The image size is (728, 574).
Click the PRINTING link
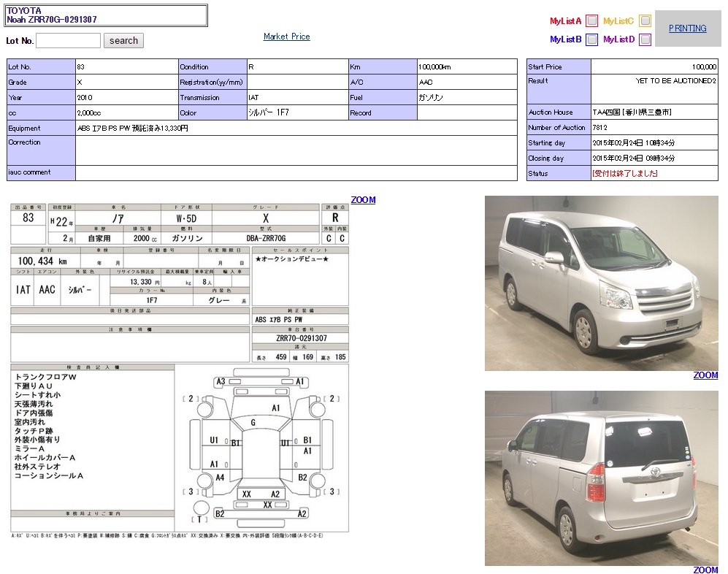pyautogui.click(x=687, y=28)
